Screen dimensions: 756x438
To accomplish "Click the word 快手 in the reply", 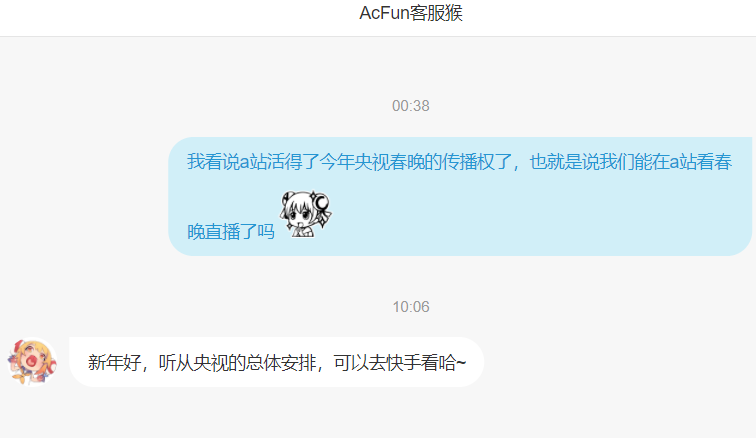I will [x=403, y=363].
